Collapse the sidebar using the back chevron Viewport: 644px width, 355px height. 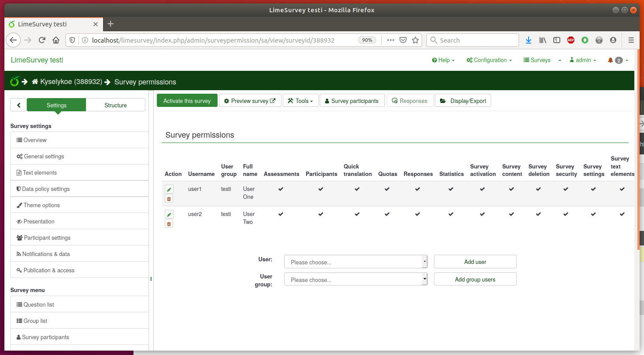point(19,105)
